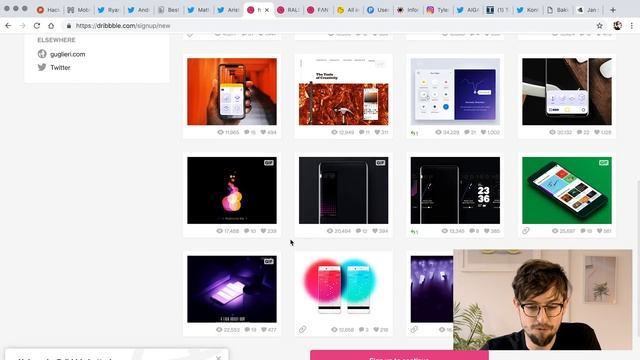Like the pink and cyan phones shot
This screenshot has height=360, width=640.
(375, 330)
